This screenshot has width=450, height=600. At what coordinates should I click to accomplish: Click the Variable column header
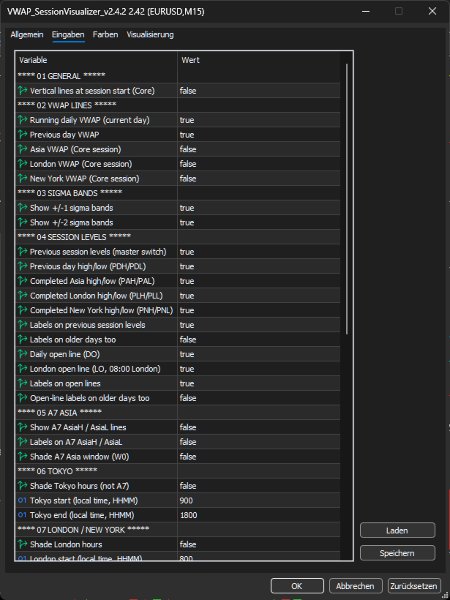(x=96, y=60)
